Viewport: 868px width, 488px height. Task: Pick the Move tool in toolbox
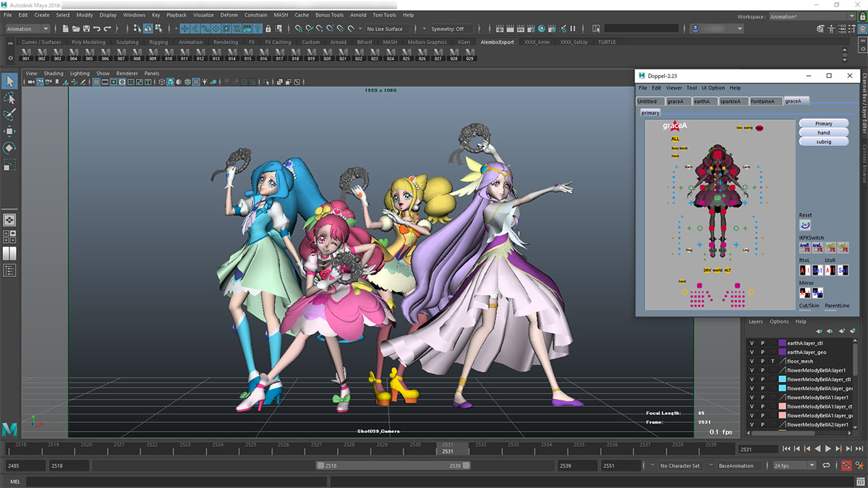(9, 132)
